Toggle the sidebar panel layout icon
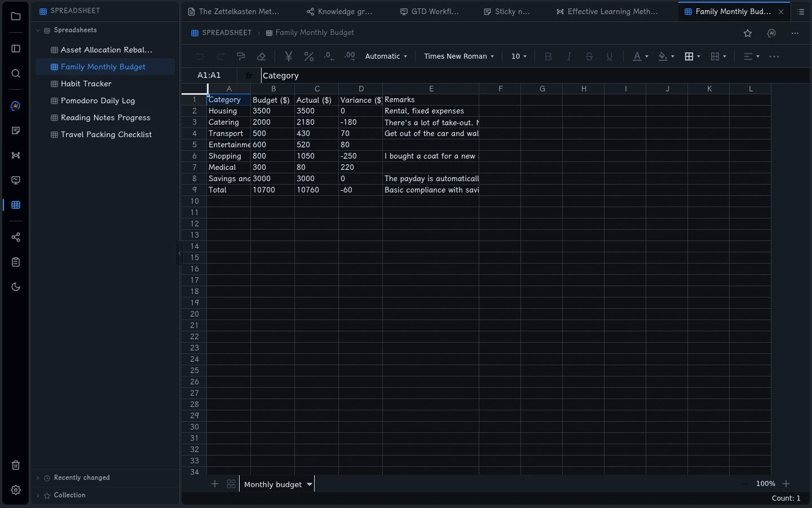The width and height of the screenshot is (812, 508). click(x=16, y=49)
